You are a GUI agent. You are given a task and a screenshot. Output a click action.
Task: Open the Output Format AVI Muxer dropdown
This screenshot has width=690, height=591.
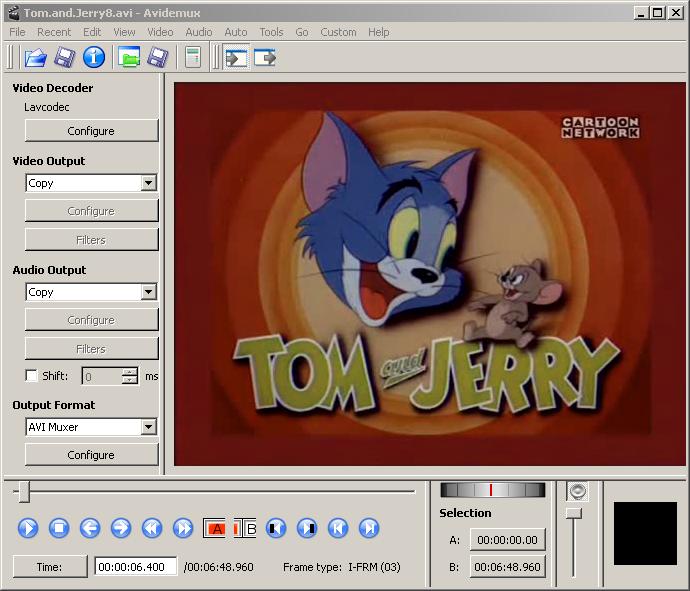149,426
